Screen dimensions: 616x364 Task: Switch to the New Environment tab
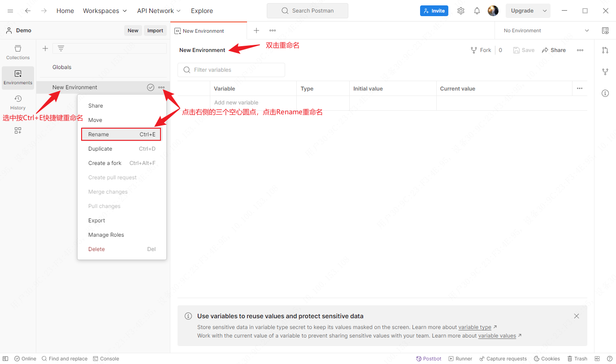(208, 31)
